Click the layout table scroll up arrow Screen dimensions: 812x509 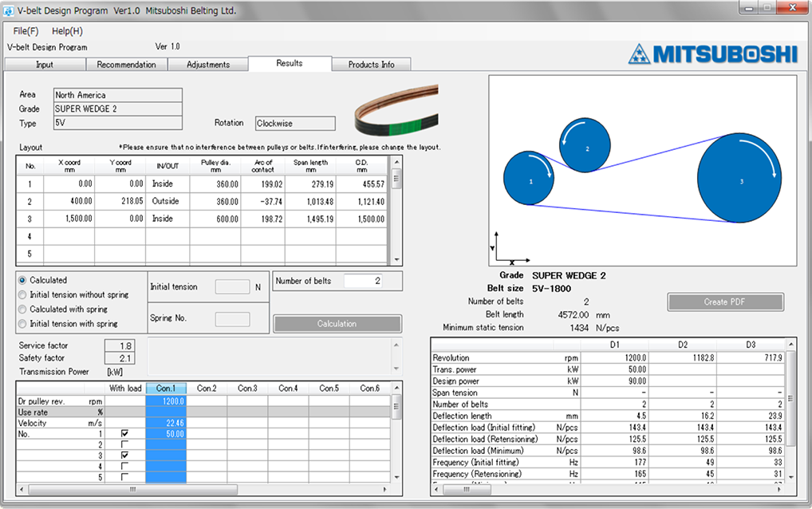[396, 162]
